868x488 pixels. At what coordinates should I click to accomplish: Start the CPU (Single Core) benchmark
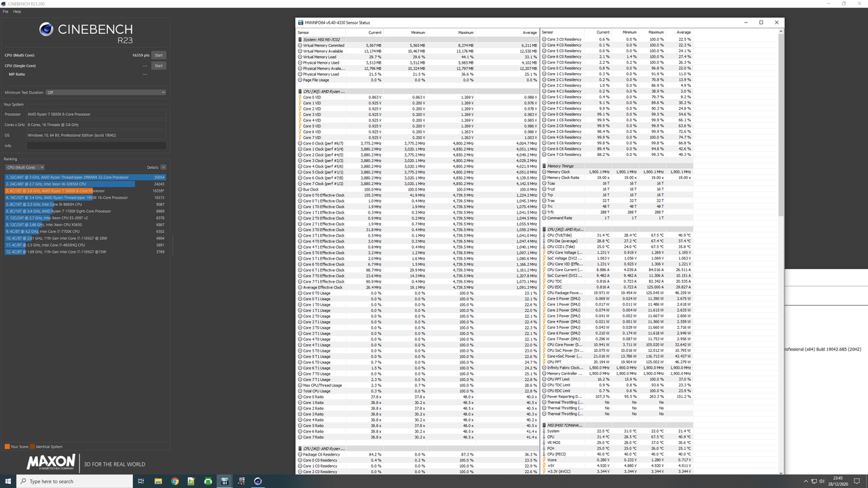click(x=159, y=66)
